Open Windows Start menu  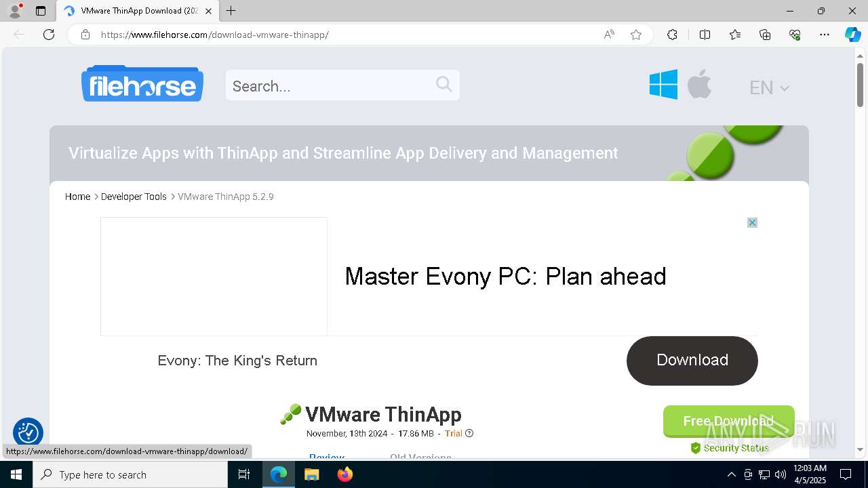tap(16, 474)
